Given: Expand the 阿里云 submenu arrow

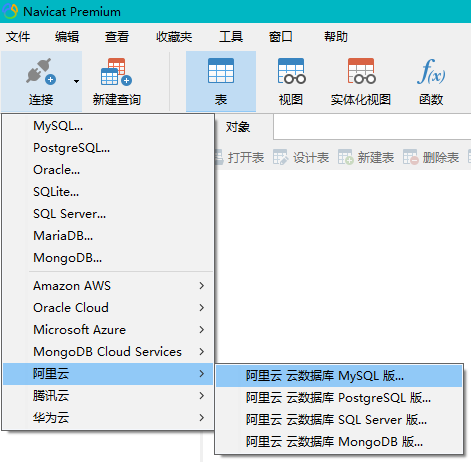Looking at the screenshot, I should [202, 374].
